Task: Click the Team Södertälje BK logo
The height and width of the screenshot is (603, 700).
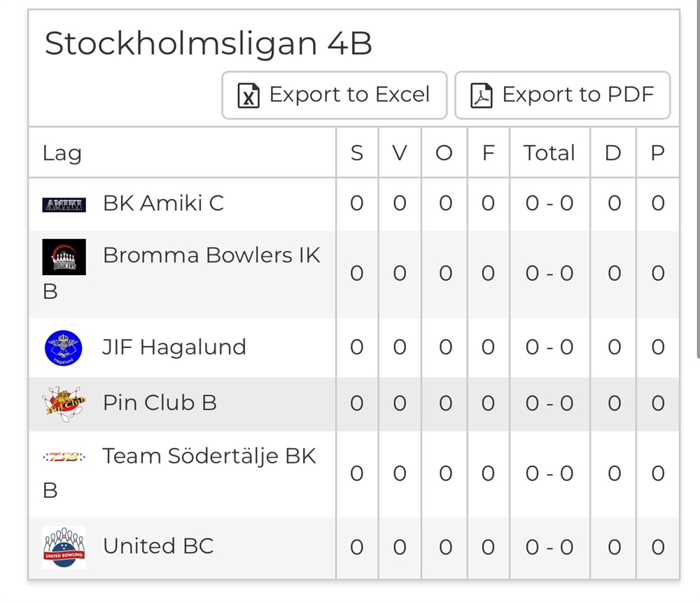Action: click(x=64, y=457)
